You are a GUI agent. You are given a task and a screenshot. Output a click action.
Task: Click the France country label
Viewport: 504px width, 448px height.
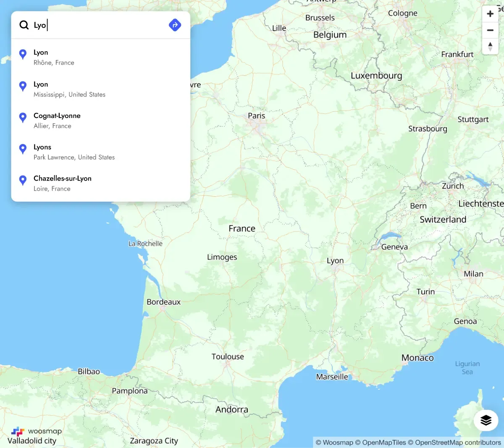pyautogui.click(x=242, y=228)
